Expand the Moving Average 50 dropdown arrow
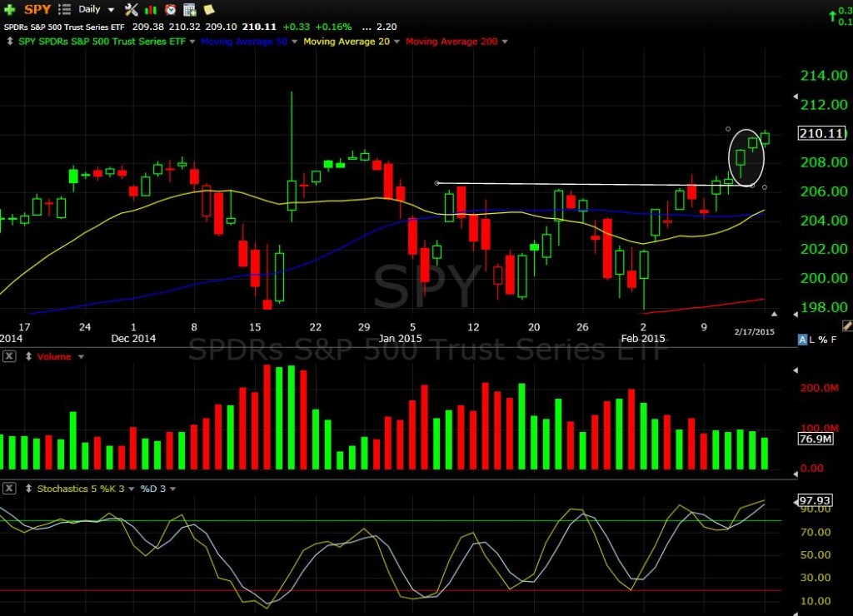The width and height of the screenshot is (853, 616). point(294,42)
